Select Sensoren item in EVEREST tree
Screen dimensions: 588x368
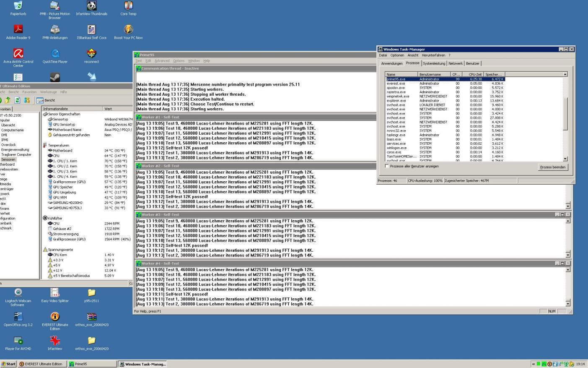(8, 159)
